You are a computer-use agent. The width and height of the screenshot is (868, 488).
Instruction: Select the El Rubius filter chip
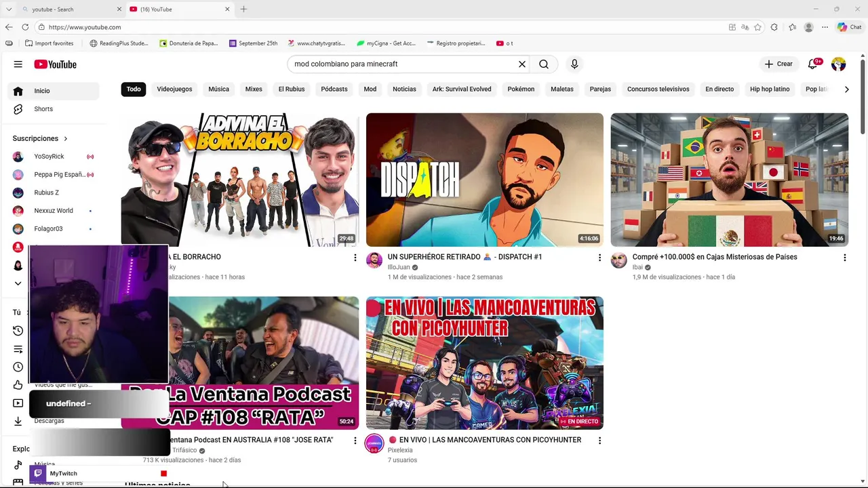pyautogui.click(x=292, y=89)
